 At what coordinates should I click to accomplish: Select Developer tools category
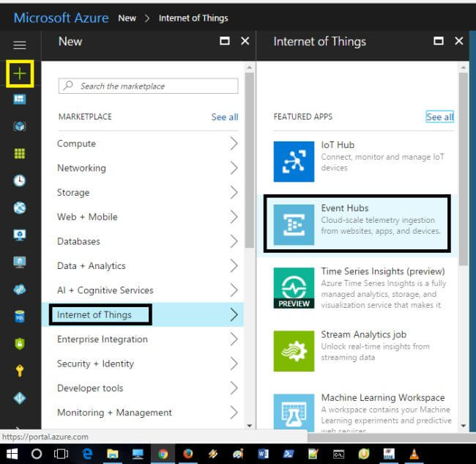click(142, 388)
